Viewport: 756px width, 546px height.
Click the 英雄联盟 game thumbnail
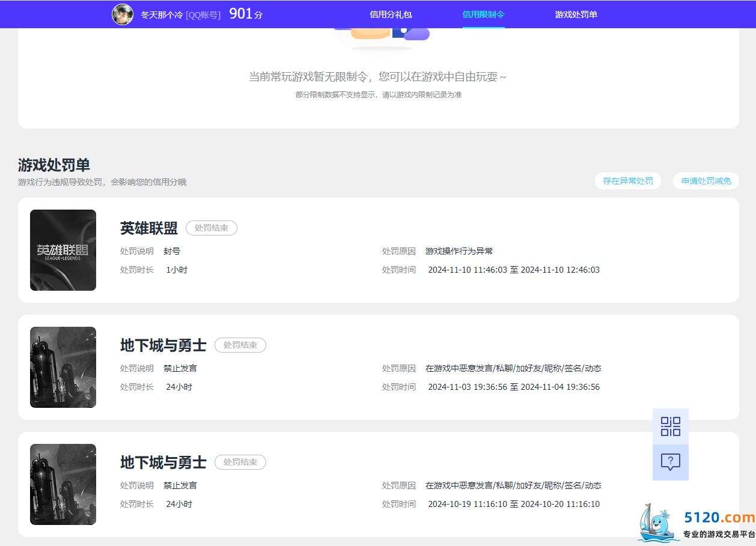pos(63,250)
